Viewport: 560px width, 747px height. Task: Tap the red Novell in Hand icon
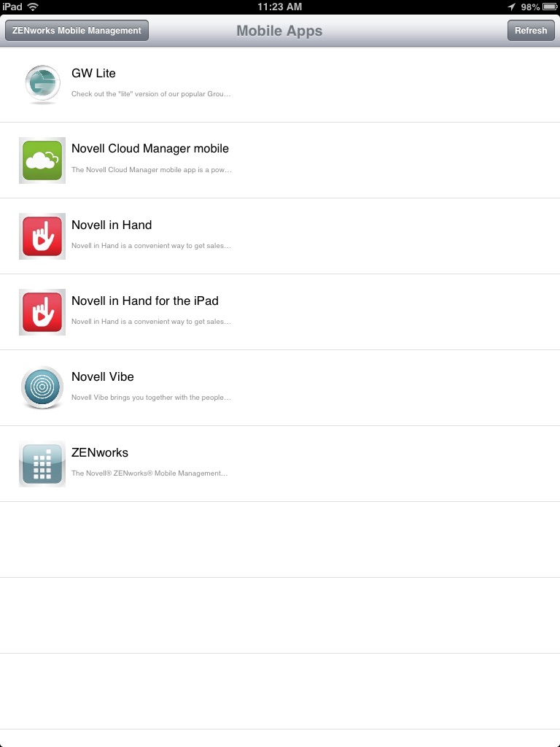(42, 236)
